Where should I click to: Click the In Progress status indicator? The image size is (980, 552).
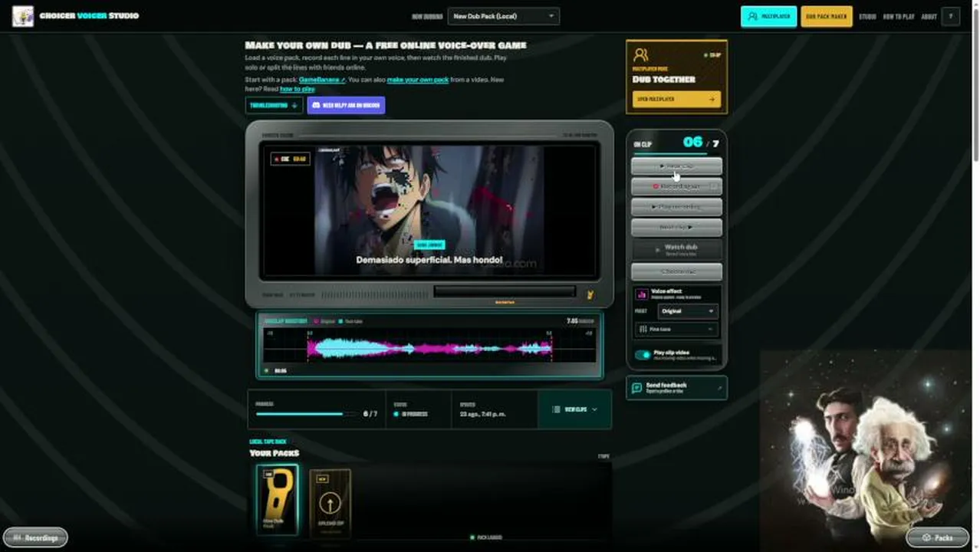(x=410, y=414)
